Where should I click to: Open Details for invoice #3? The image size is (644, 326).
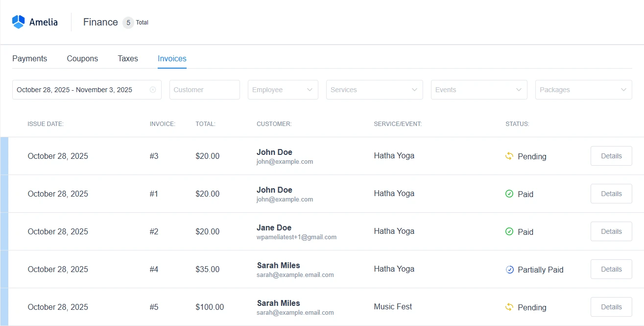611,156
